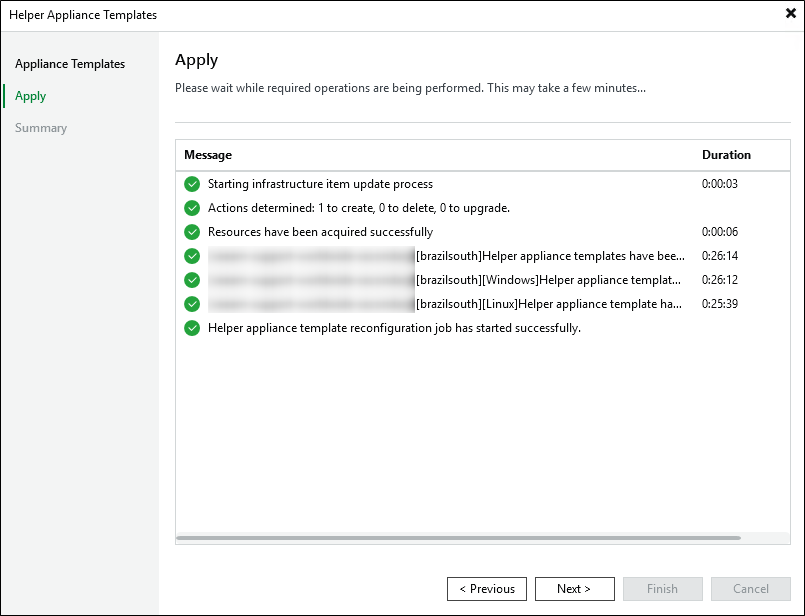Click the checkmark icon for Resources acquired row

(x=192, y=232)
